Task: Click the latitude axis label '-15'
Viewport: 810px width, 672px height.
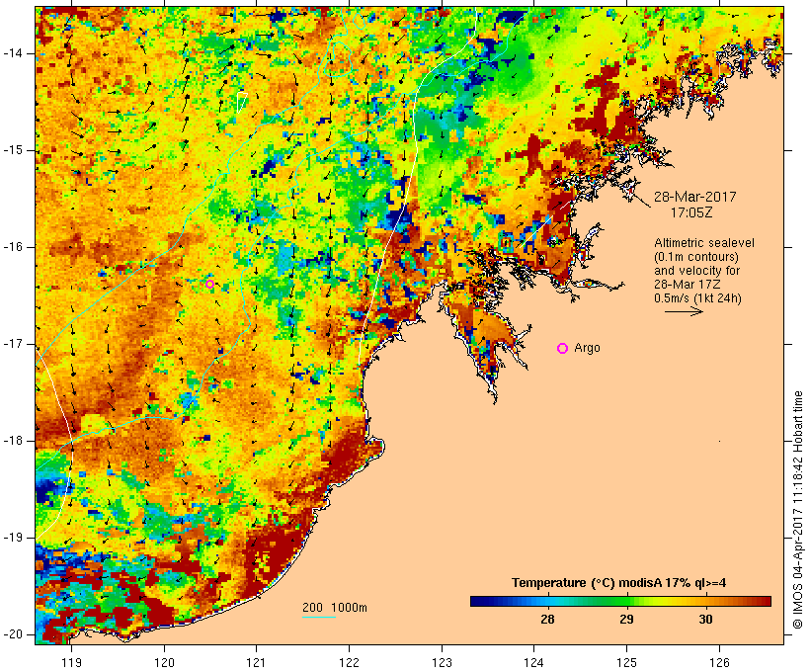Action: (14, 150)
